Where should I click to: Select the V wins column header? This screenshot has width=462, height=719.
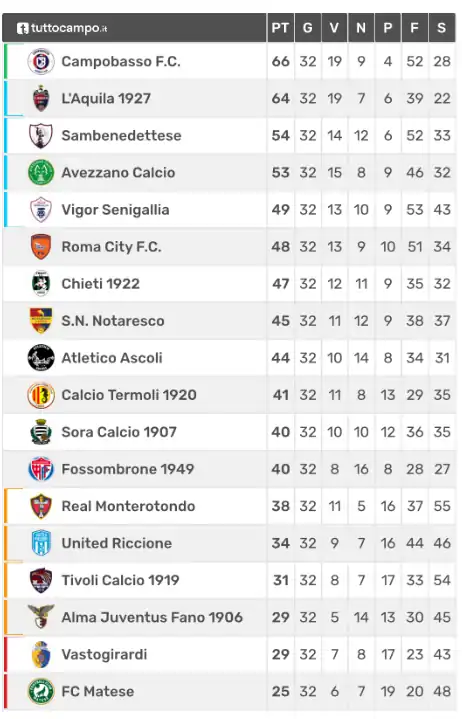coord(334,28)
